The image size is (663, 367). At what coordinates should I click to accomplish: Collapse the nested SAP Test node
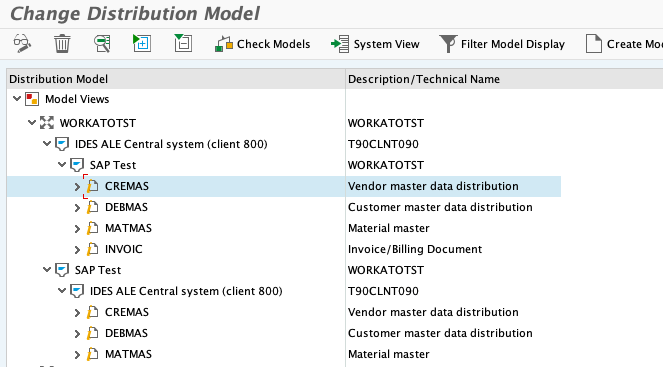[x=62, y=165]
